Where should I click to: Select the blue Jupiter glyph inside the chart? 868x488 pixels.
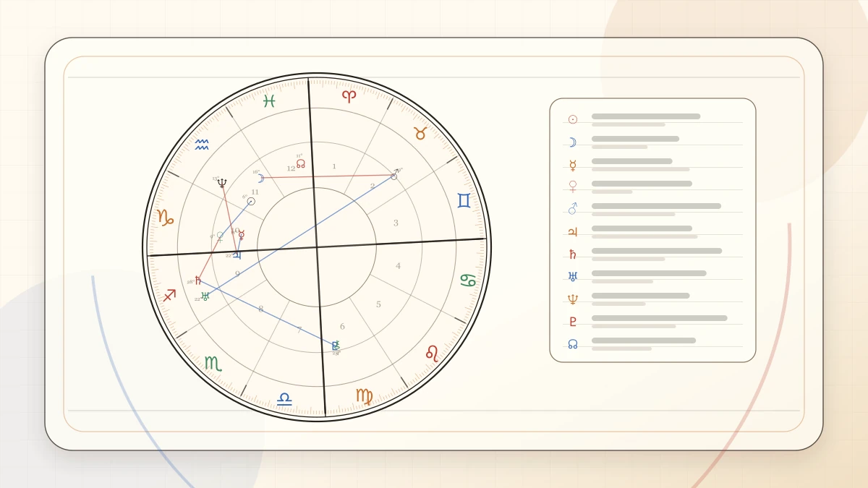[237, 255]
